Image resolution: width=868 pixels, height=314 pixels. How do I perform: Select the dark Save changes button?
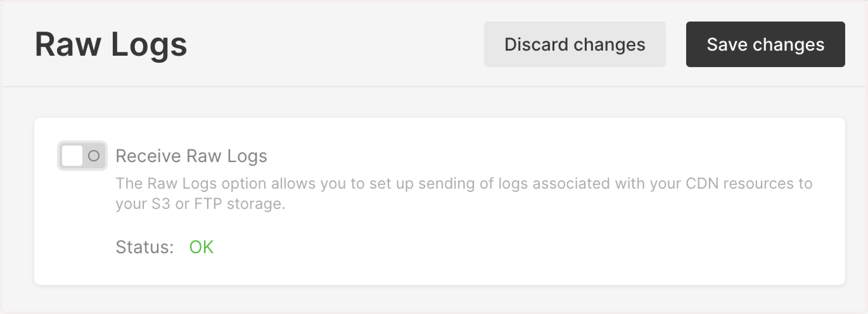[x=765, y=44]
